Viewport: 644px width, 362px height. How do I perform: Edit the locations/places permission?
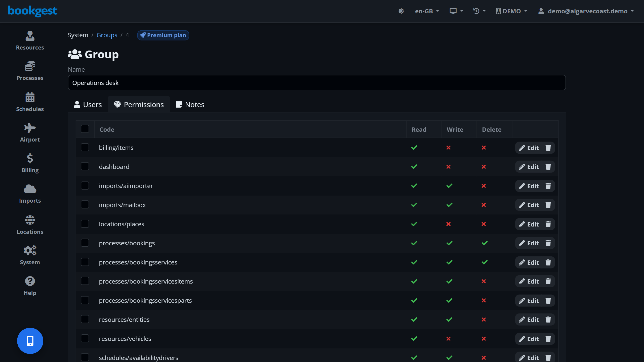click(529, 224)
